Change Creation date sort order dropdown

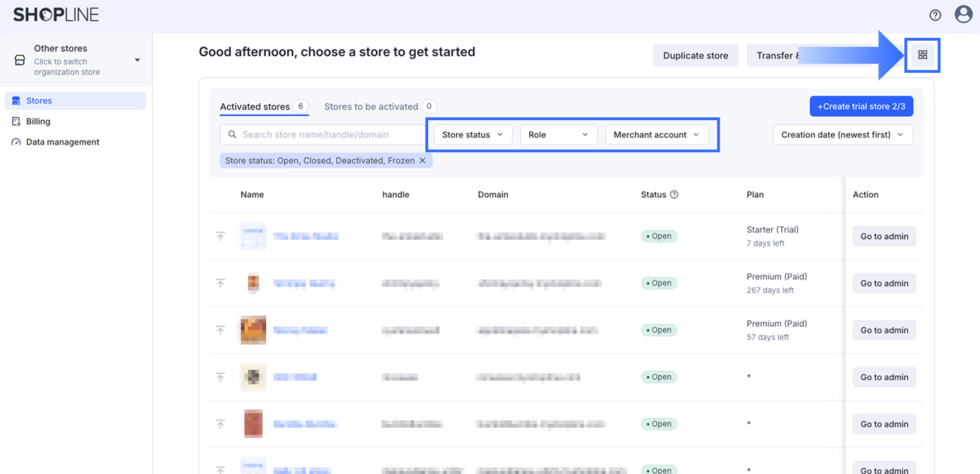842,135
